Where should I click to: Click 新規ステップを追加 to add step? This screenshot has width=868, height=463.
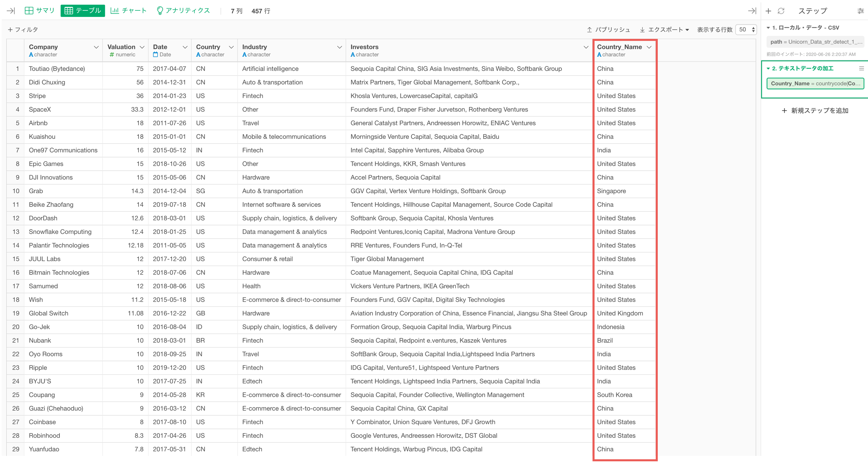[x=815, y=111]
